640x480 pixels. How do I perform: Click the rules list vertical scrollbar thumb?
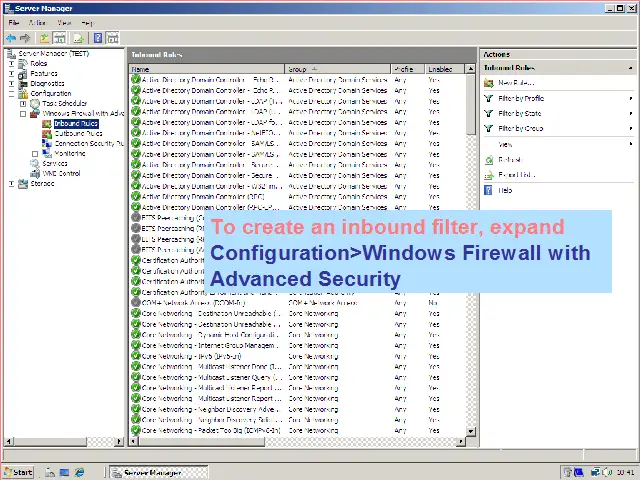(471, 104)
